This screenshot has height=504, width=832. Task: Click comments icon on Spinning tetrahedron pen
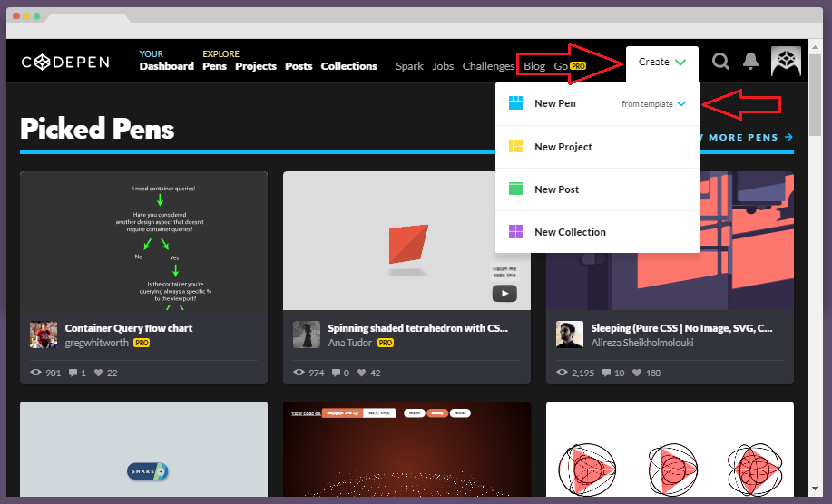336,373
